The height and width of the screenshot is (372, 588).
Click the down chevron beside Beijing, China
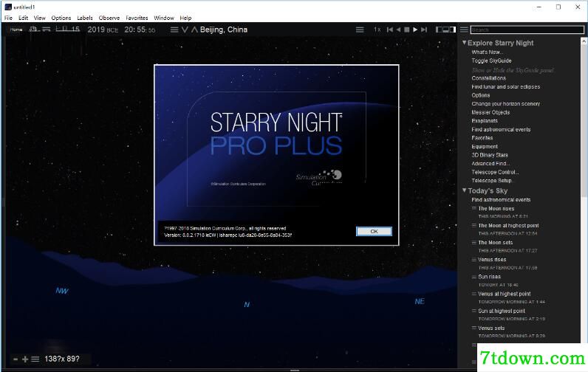point(185,30)
